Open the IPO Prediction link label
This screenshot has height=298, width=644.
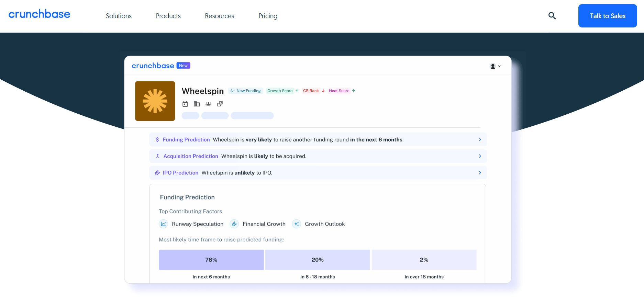click(x=180, y=172)
